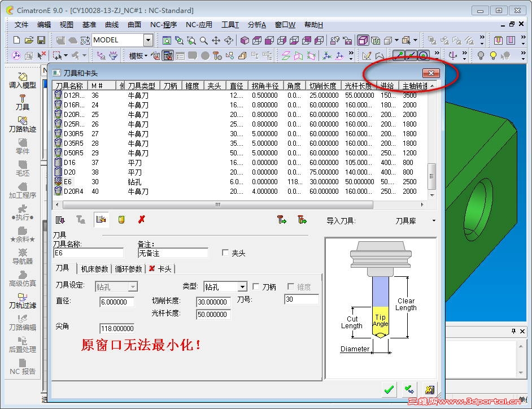Click the zoom magnifier icon in toolbar
This screenshot has width=532, height=409.
pos(203,40)
